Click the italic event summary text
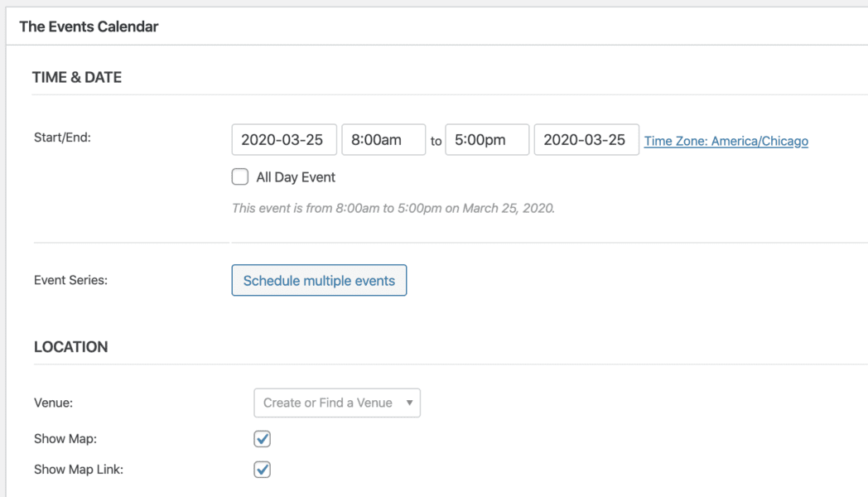Viewport: 868px width, 497px height. click(x=393, y=208)
